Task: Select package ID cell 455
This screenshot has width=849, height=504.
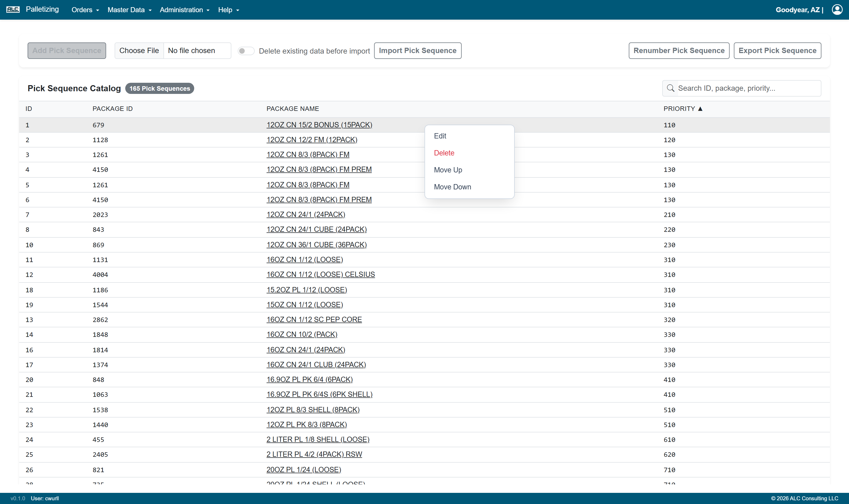Action: (x=98, y=440)
